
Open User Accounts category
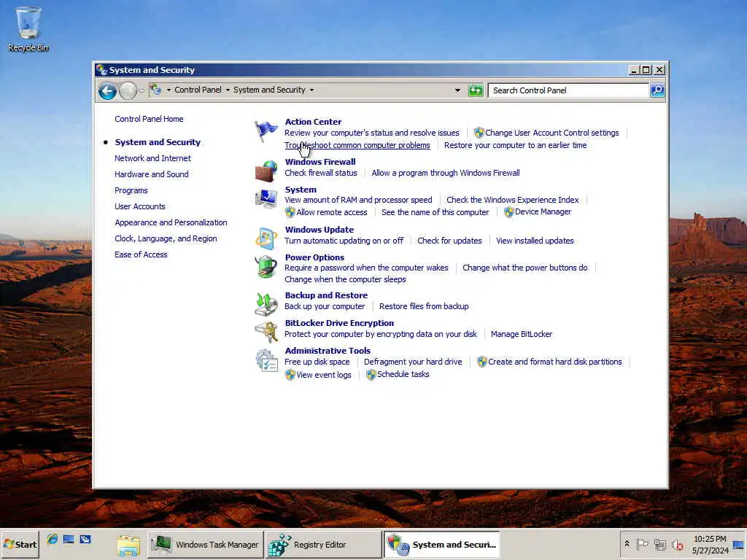pos(139,206)
